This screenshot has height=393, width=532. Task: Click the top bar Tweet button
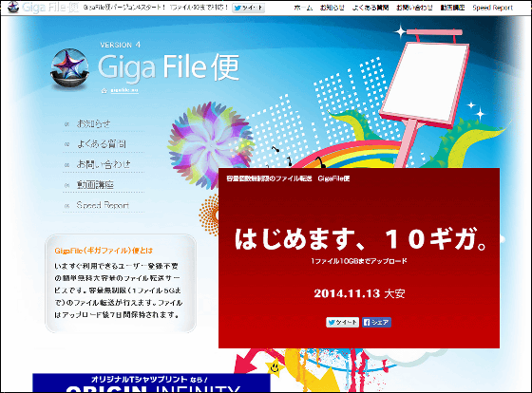[x=248, y=8]
